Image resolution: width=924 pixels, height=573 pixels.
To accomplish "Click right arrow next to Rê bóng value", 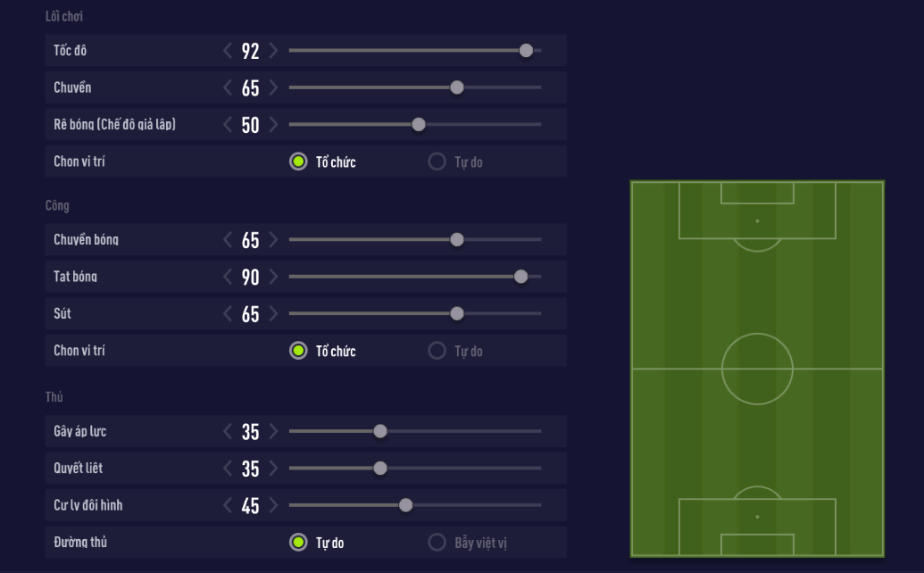I will pos(273,125).
